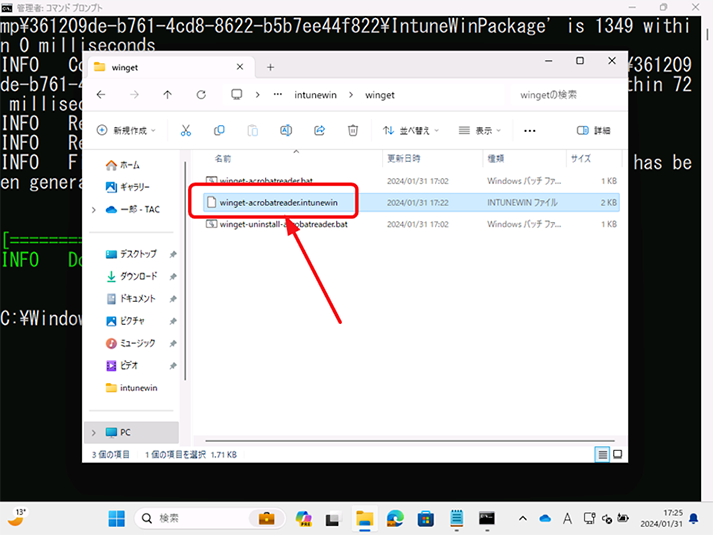Click the wingetの検索 search box

(x=567, y=95)
